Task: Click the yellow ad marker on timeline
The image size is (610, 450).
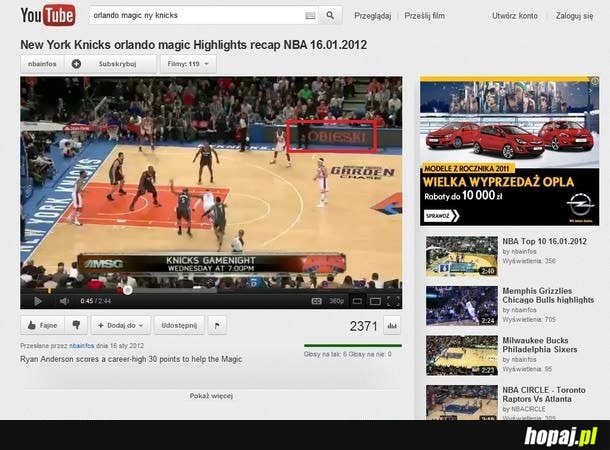Action: pos(49,290)
